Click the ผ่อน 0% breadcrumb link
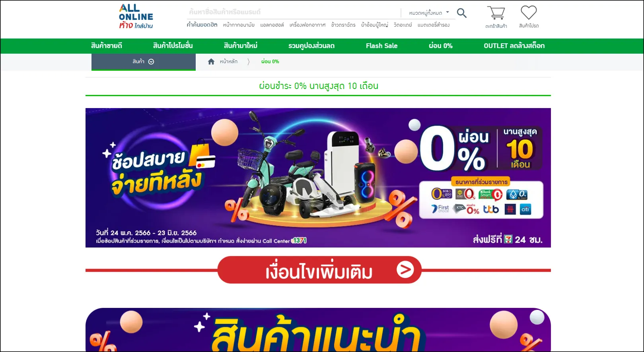Image resolution: width=644 pixels, height=352 pixels. tap(270, 62)
